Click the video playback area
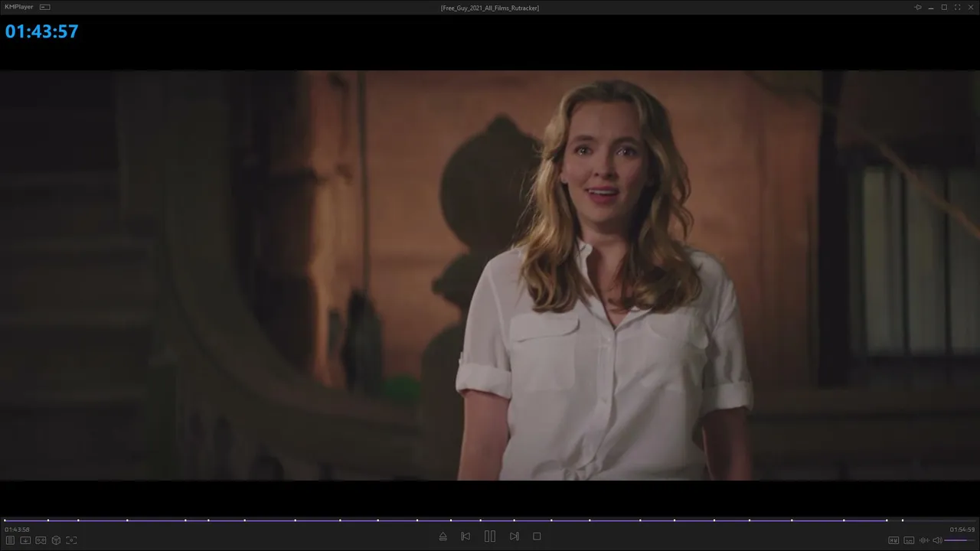The width and height of the screenshot is (980, 551). [490, 275]
